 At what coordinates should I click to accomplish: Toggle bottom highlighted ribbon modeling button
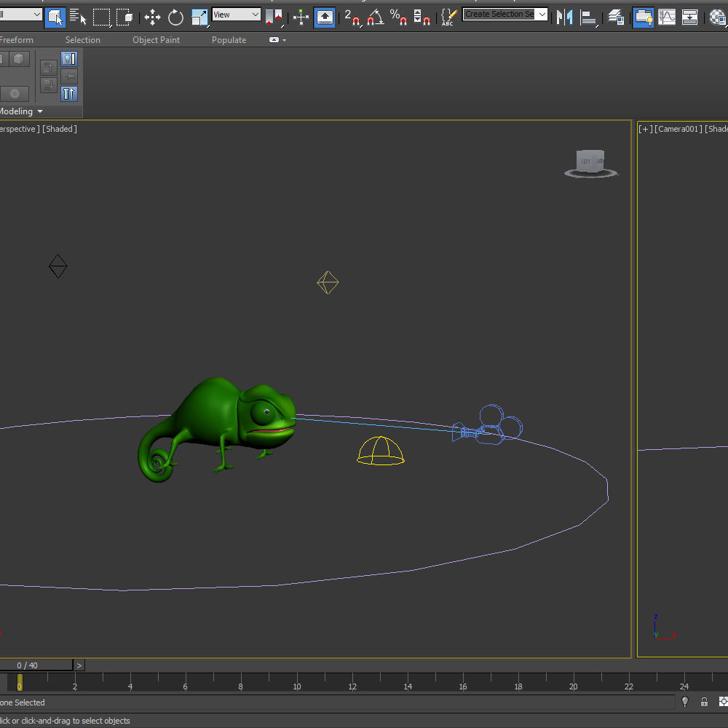pyautogui.click(x=69, y=94)
